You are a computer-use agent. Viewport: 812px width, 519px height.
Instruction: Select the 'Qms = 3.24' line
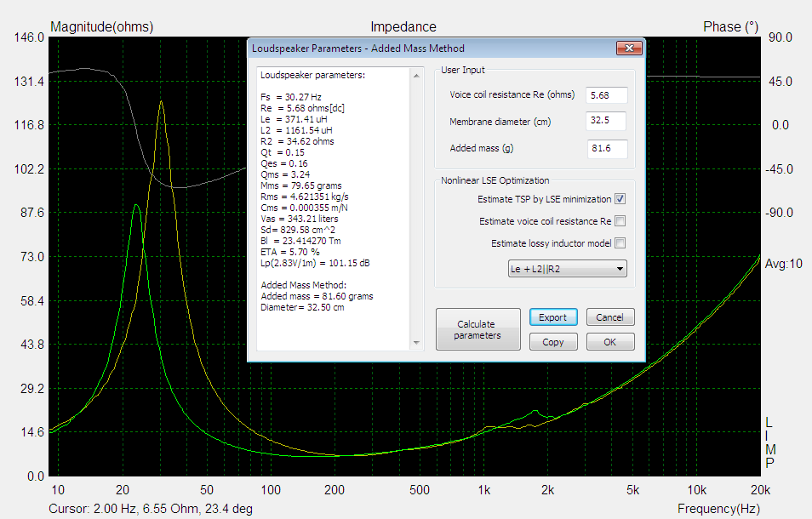(285, 174)
